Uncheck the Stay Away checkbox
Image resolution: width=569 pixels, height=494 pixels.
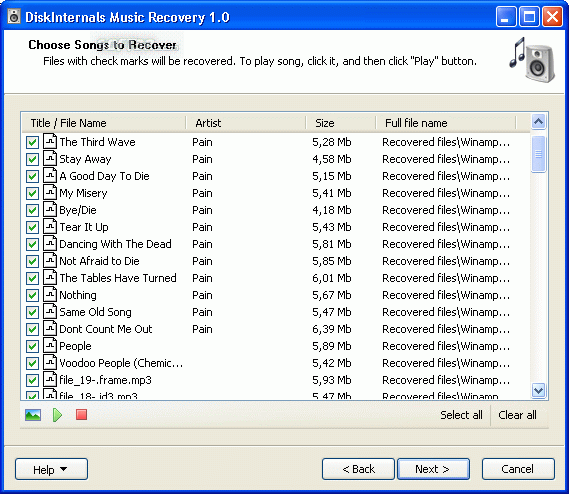[x=32, y=159]
